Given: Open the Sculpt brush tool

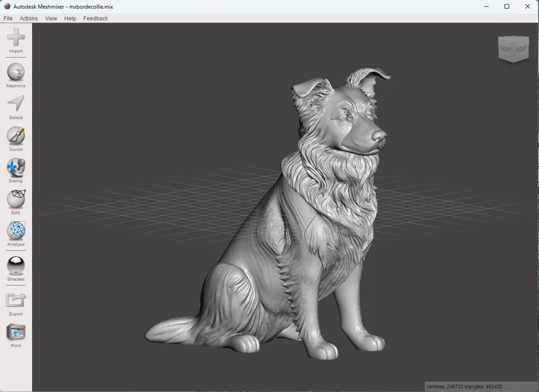Looking at the screenshot, I should (x=16, y=139).
